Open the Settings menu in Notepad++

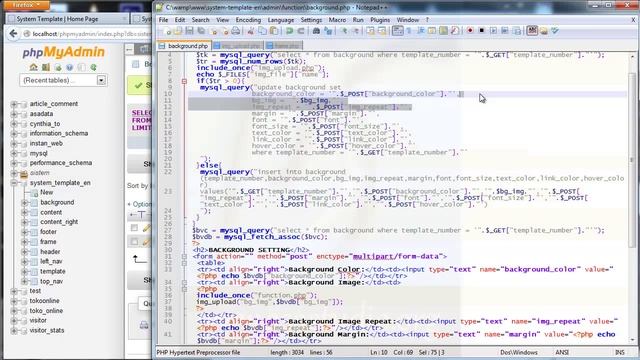point(311,20)
